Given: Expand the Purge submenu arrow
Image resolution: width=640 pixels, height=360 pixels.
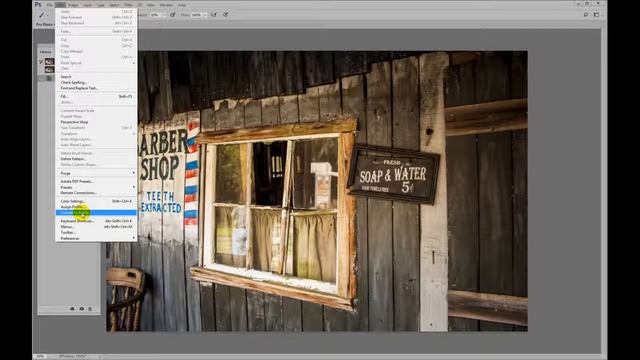Looking at the screenshot, I should tap(133, 173).
